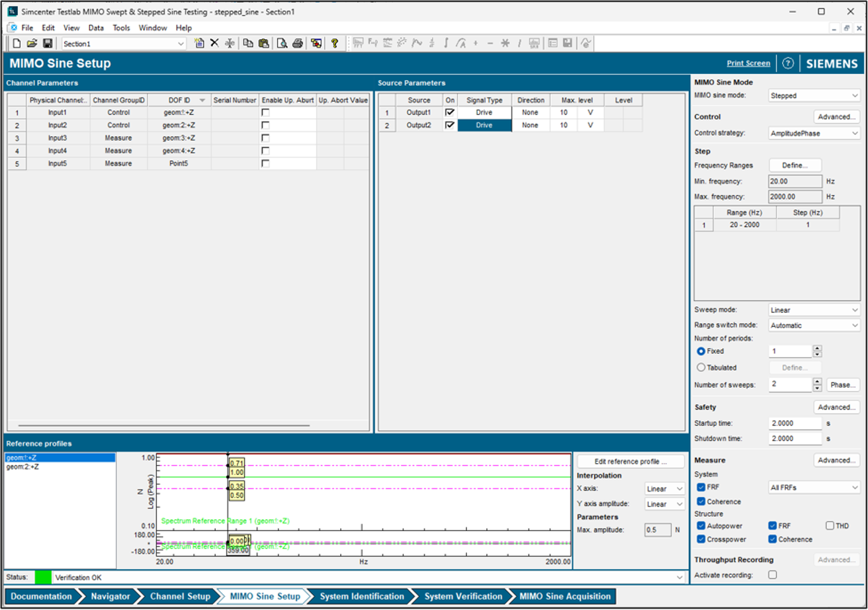Click the d/dt differentiate toolbar icon

431,44
